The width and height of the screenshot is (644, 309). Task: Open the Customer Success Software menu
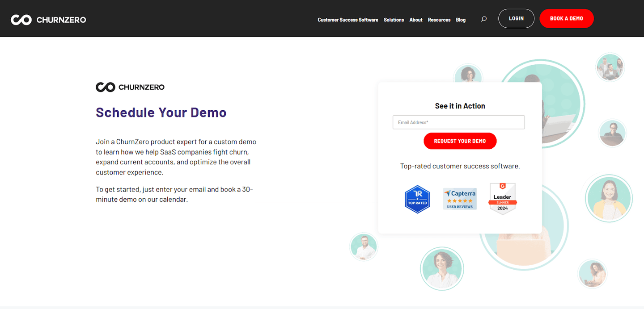[348, 20]
